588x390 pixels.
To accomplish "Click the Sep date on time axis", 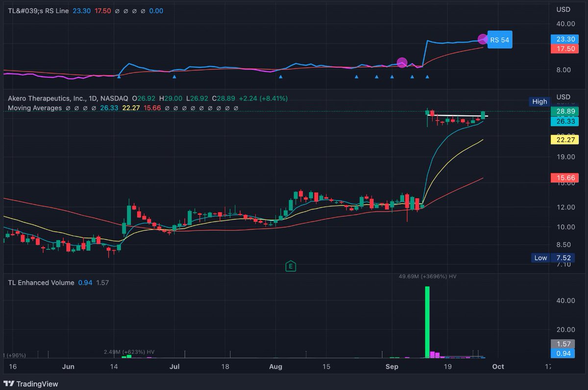I will click(392, 366).
